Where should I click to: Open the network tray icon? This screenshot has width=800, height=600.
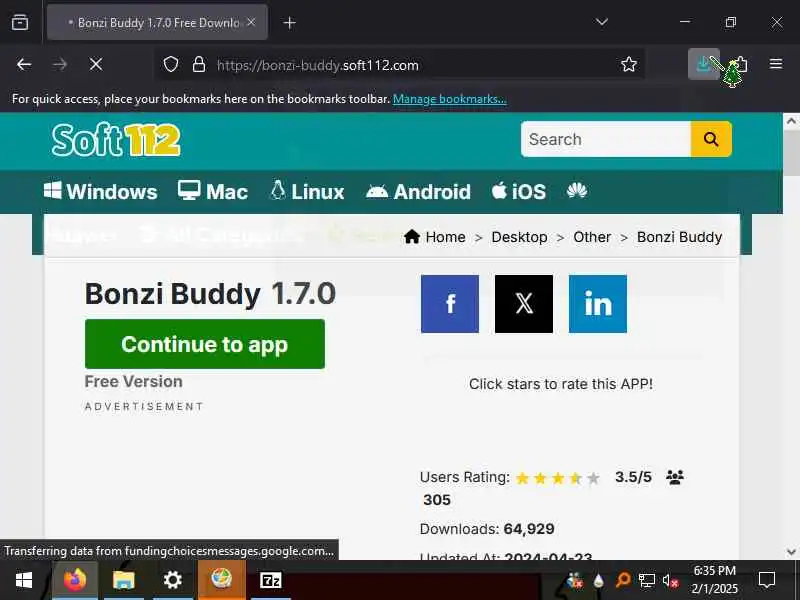click(x=646, y=581)
